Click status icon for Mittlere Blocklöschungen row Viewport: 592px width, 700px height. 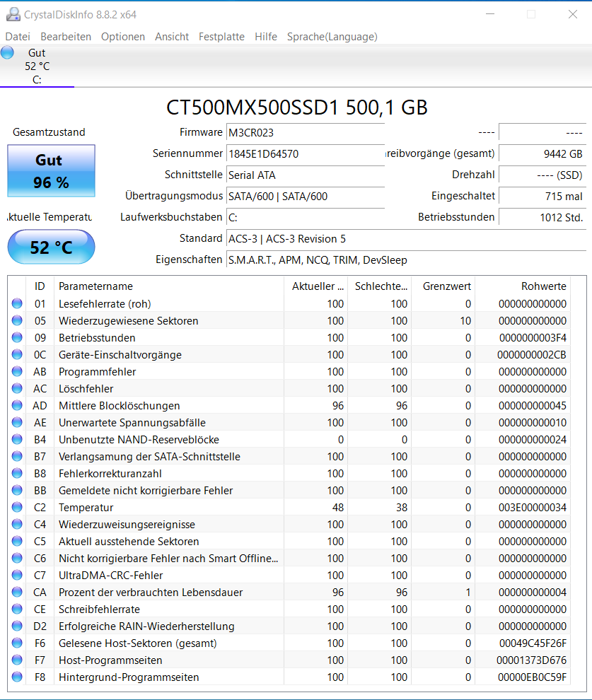17,405
